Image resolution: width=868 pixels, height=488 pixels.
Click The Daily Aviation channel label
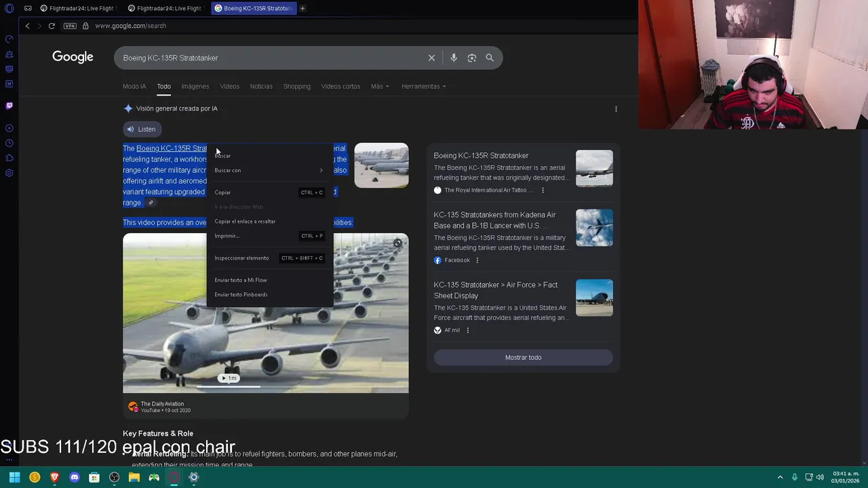coord(162,404)
